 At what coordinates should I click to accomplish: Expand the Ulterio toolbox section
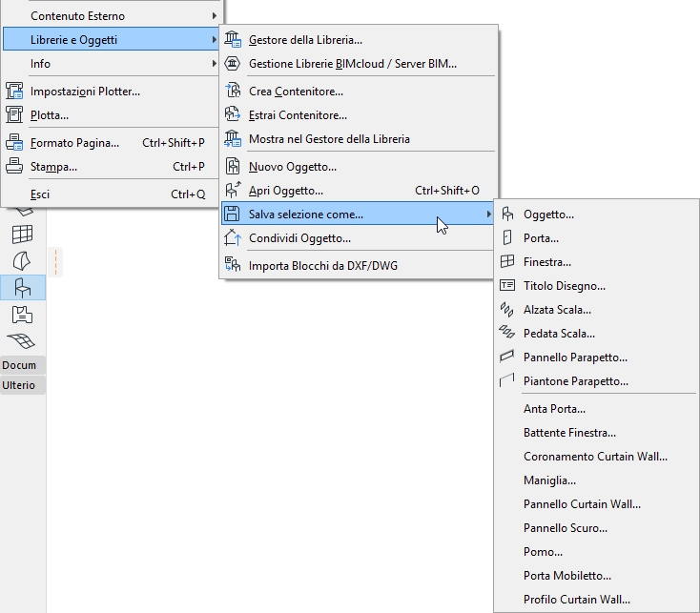(23, 385)
